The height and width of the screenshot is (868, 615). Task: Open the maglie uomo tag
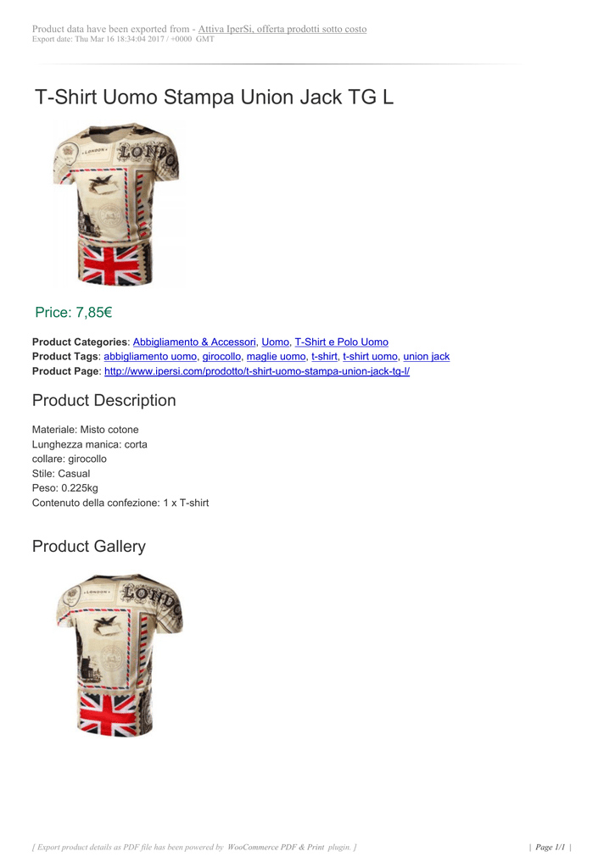276,357
